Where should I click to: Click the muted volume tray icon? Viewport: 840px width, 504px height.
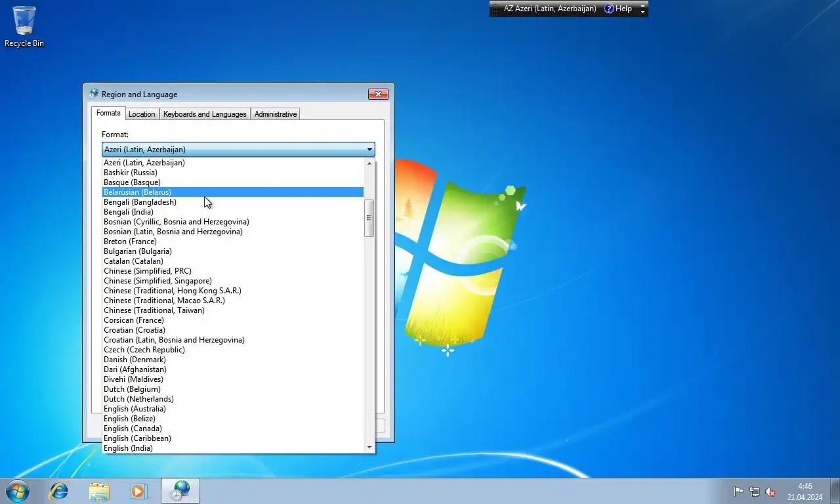(771, 492)
